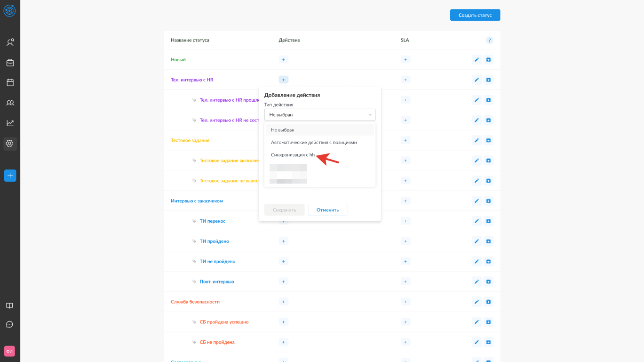Click the Служба безопасности status name
This screenshot has width=644, height=362.
click(195, 302)
